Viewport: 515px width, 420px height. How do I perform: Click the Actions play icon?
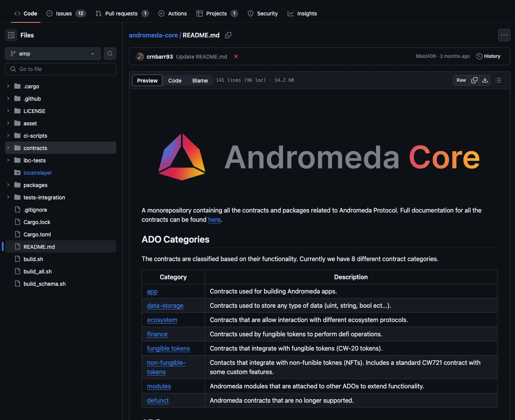coord(161,13)
